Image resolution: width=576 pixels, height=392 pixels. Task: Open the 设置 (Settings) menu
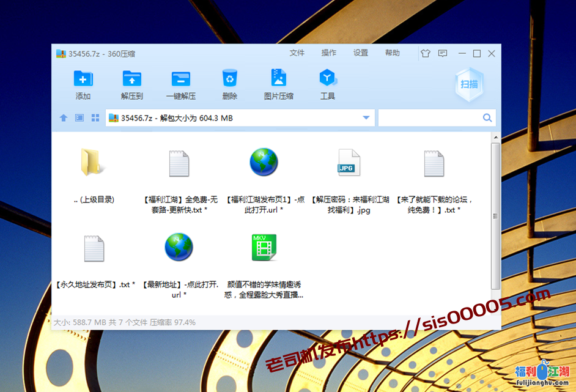click(x=361, y=53)
